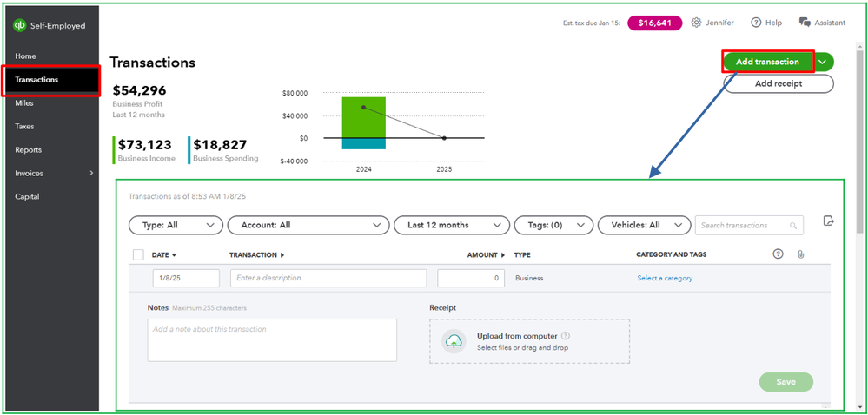Open Capital in the sidebar

(x=27, y=196)
